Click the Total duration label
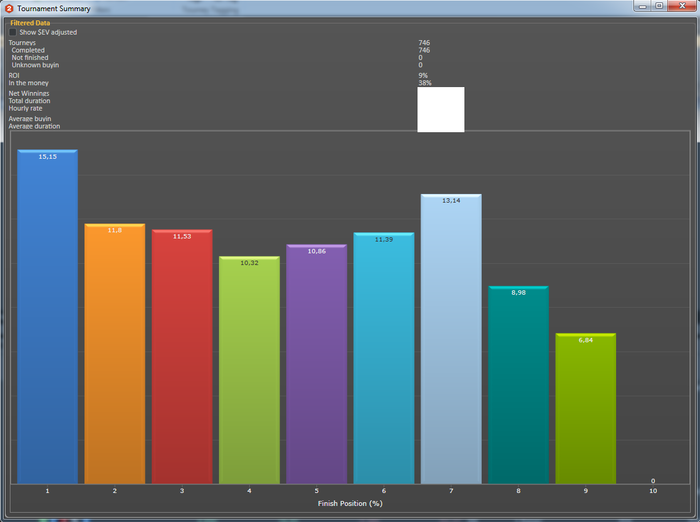700x522 pixels. [x=29, y=101]
